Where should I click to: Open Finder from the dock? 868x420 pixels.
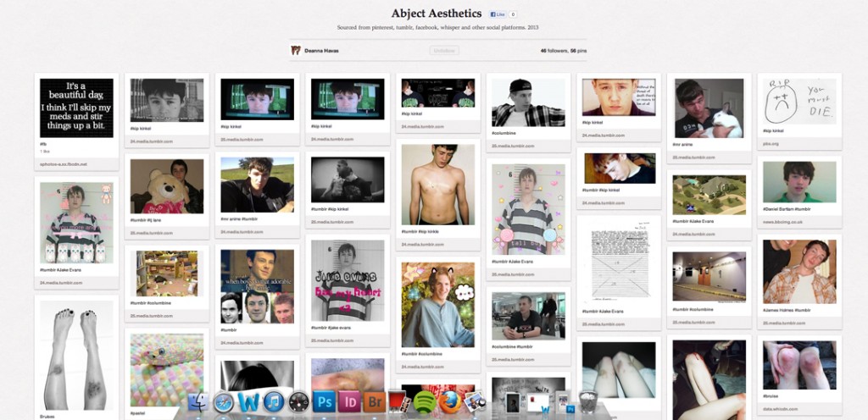click(198, 402)
